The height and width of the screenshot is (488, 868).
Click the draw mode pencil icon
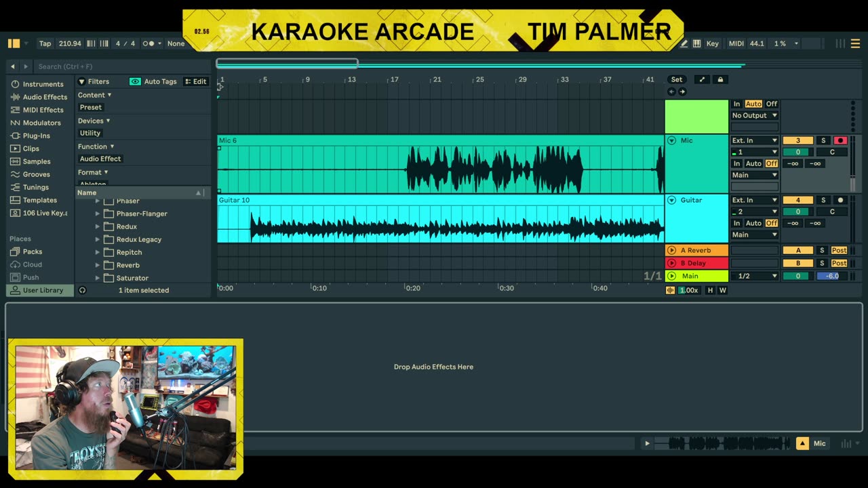pyautogui.click(x=684, y=43)
